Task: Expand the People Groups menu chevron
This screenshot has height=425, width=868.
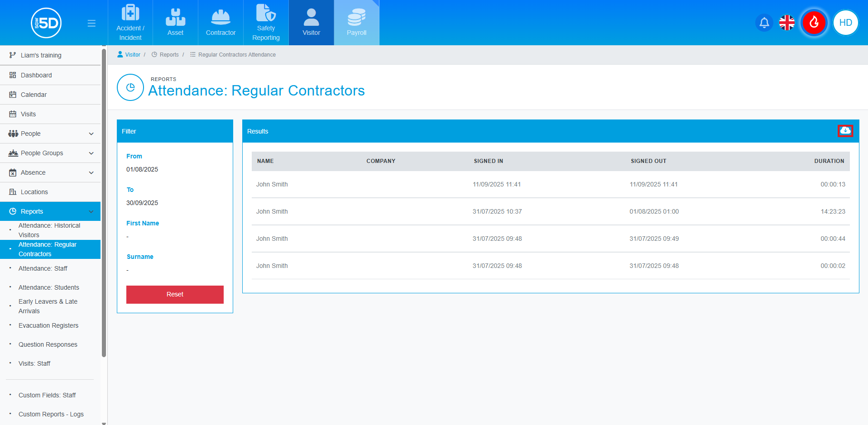Action: 91,153
